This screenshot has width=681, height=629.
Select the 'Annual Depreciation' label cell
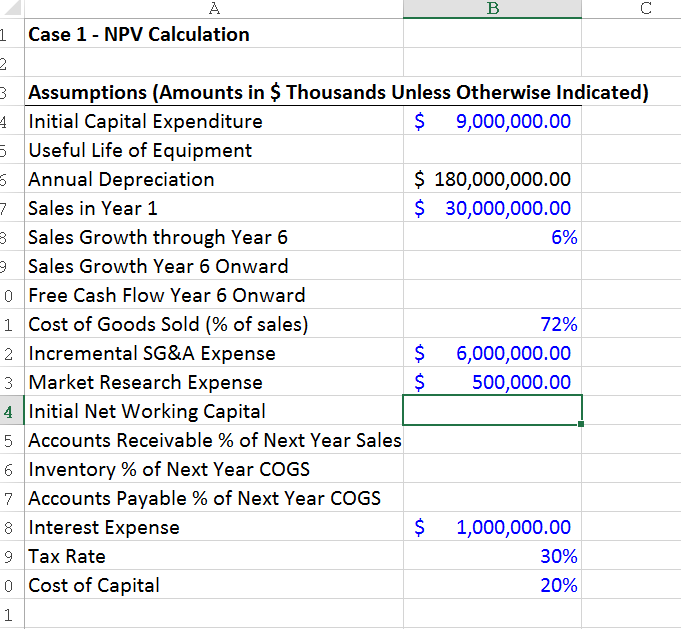pyautogui.click(x=214, y=179)
